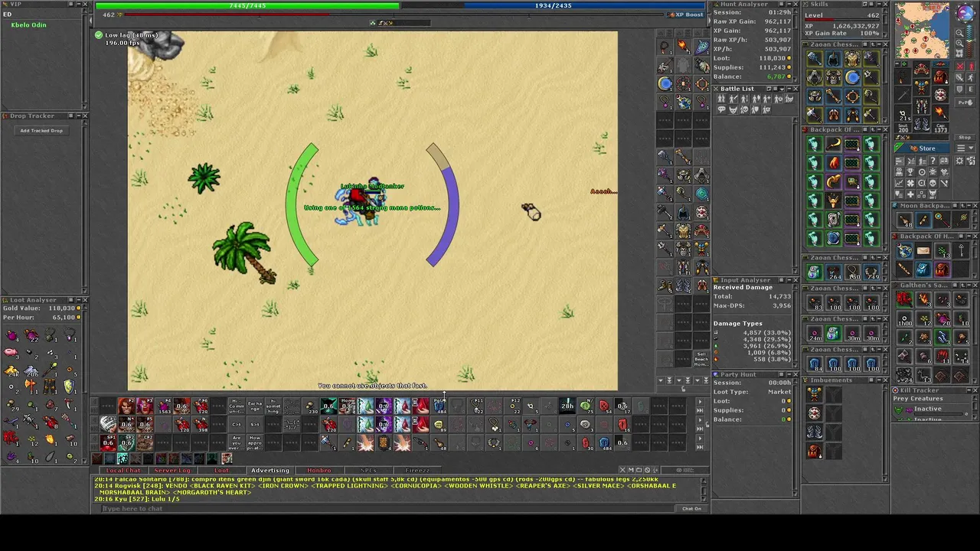Screen dimensions: 980x551
Task: Switch to the NPCs chat tab
Action: pos(368,470)
